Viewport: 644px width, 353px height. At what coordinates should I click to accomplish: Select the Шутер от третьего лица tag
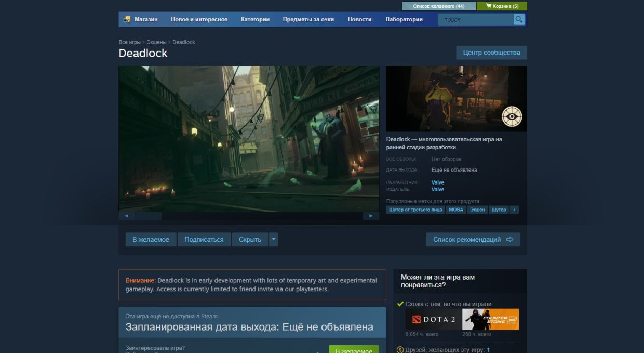point(415,210)
